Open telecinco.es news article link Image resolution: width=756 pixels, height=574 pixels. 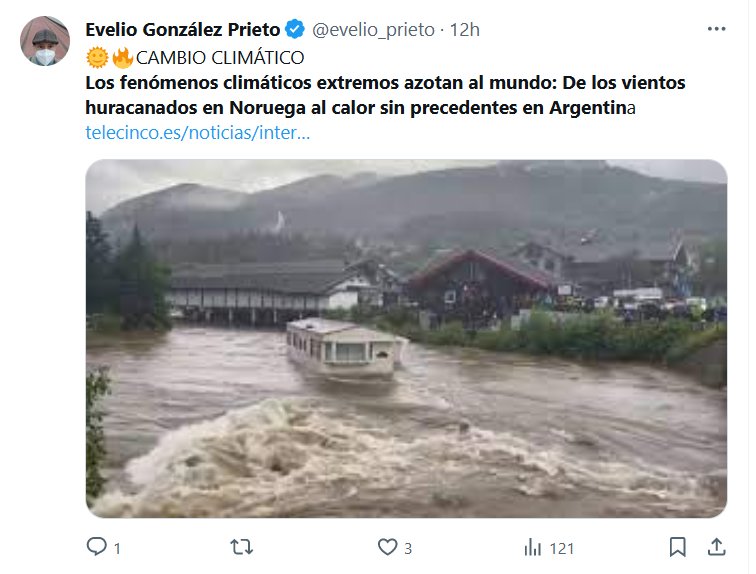198,133
